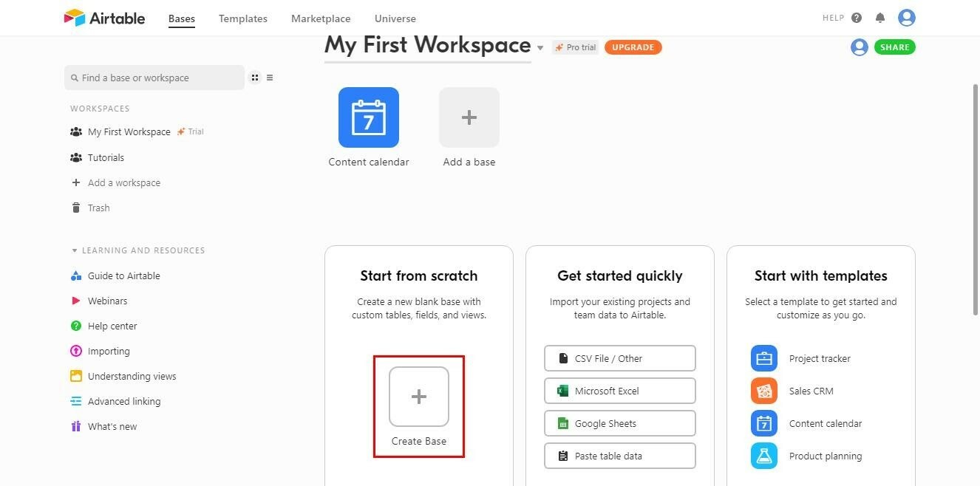The height and width of the screenshot is (486, 980).
Task: Click the Pro trial badge
Action: tap(575, 47)
